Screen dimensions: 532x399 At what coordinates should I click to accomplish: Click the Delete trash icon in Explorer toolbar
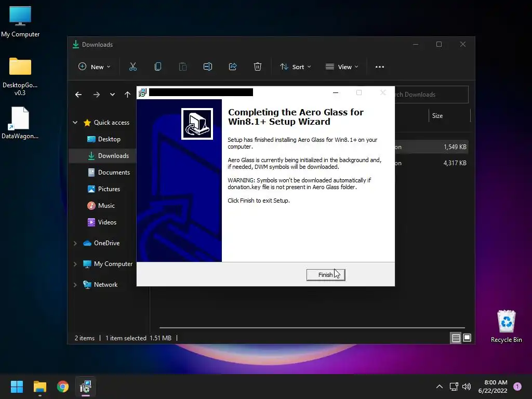[x=258, y=67]
